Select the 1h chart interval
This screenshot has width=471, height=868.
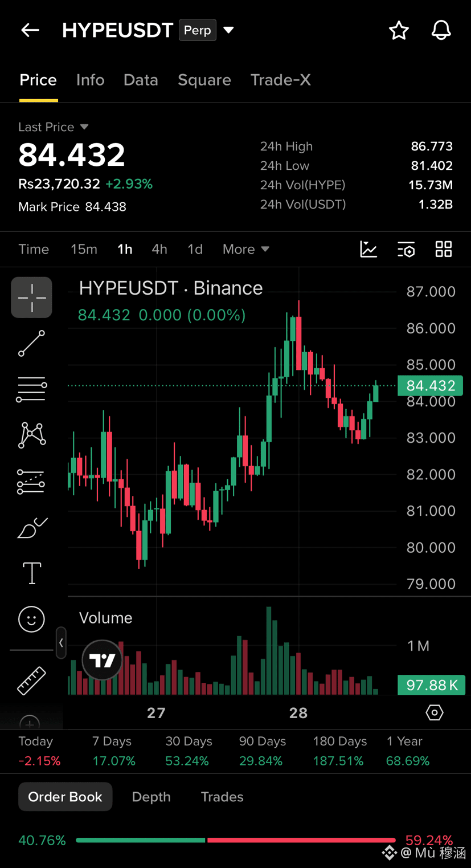(x=125, y=249)
